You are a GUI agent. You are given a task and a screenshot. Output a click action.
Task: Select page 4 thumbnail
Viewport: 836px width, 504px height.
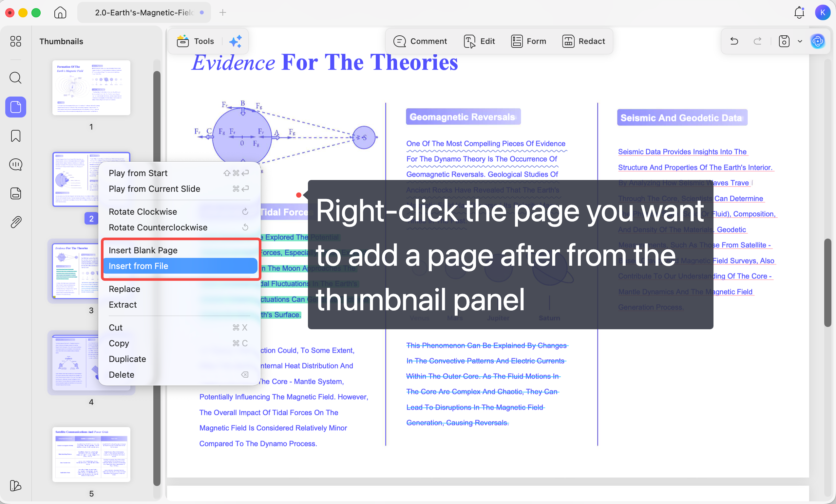tap(75, 363)
